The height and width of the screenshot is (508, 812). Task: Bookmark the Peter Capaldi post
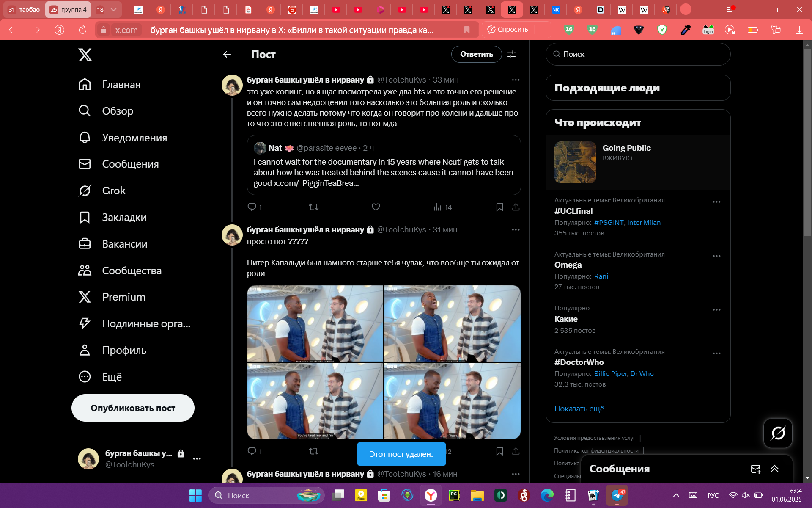tap(499, 451)
